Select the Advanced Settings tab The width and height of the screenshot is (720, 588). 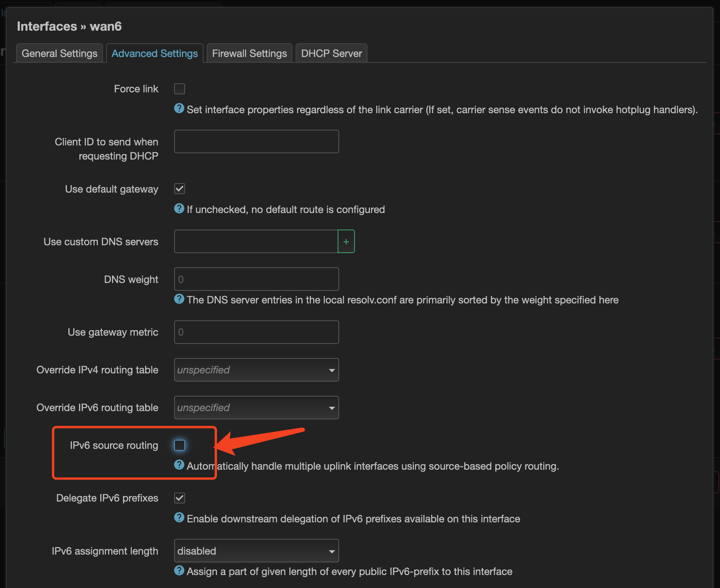[154, 53]
